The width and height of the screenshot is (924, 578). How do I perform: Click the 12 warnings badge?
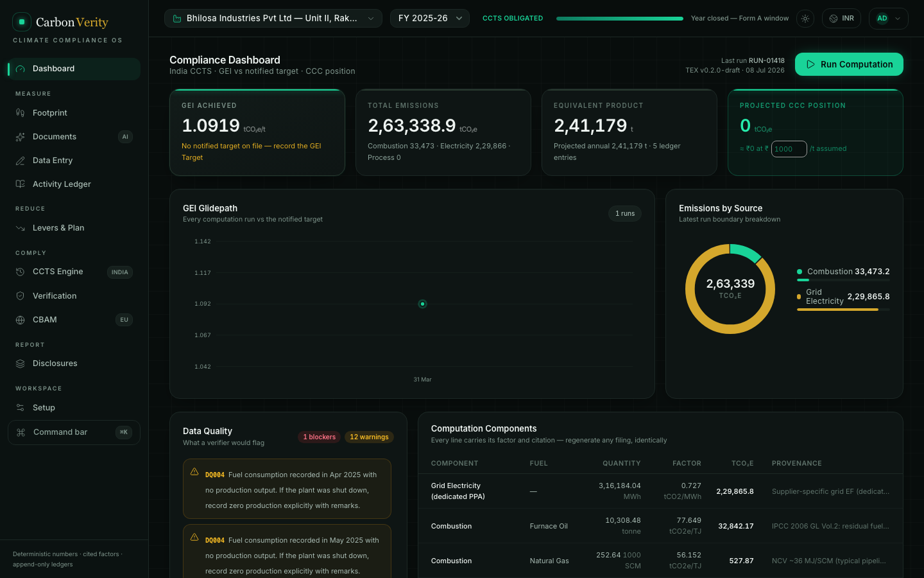369,437
